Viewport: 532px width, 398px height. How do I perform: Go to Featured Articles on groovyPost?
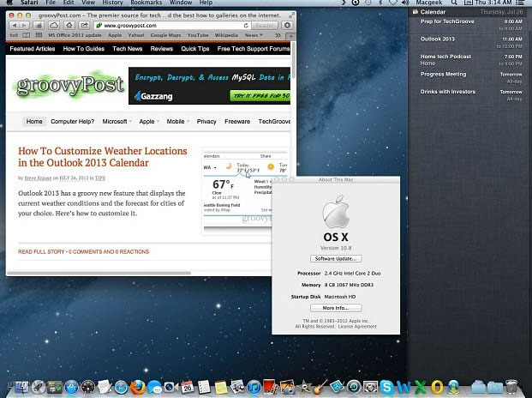coord(33,49)
